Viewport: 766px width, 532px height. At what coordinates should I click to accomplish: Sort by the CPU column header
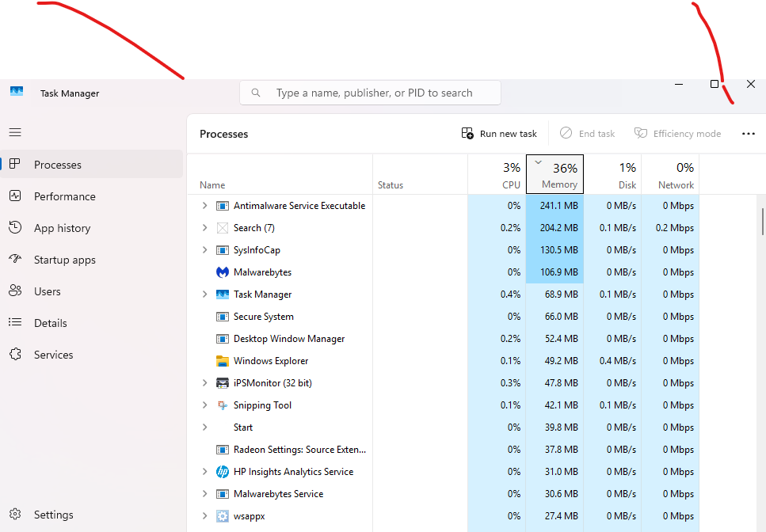497,174
